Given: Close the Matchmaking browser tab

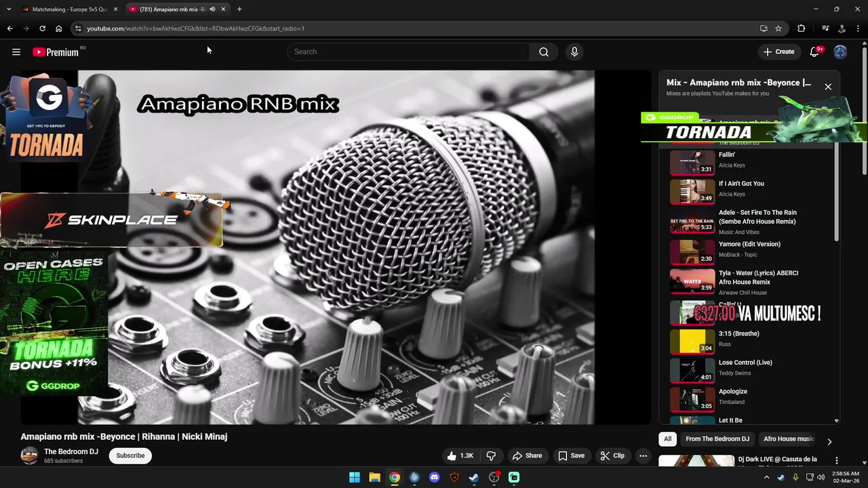Looking at the screenshot, I should click(x=115, y=9).
